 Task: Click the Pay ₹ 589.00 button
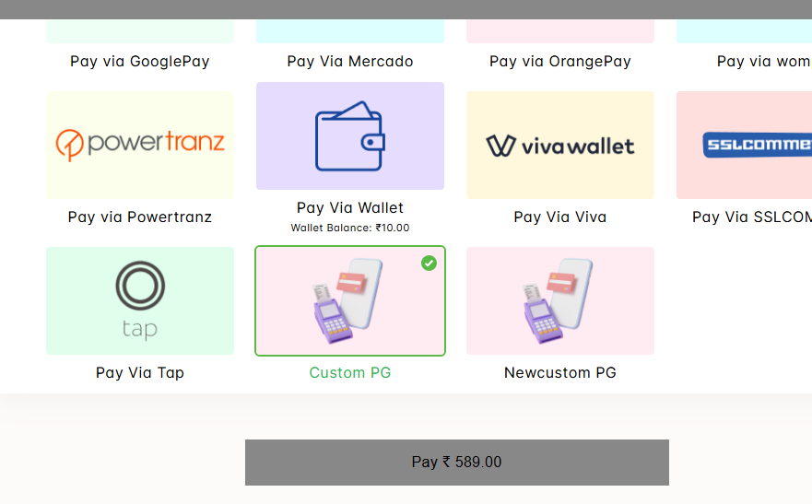click(x=457, y=463)
